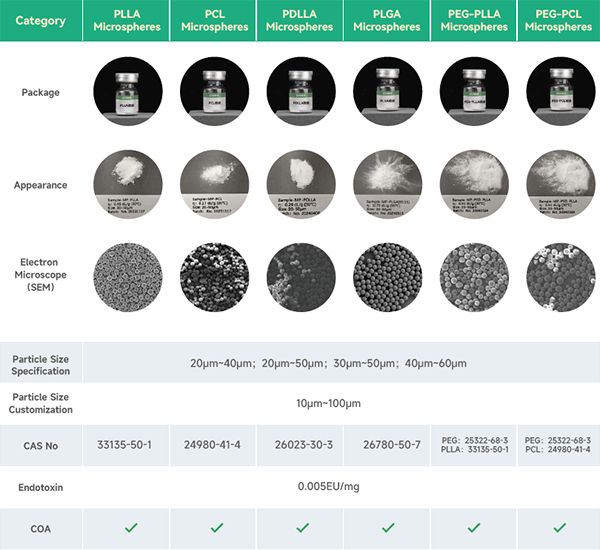
Task: Open the PDLLA Microspheres SEM image
Action: coord(299,270)
